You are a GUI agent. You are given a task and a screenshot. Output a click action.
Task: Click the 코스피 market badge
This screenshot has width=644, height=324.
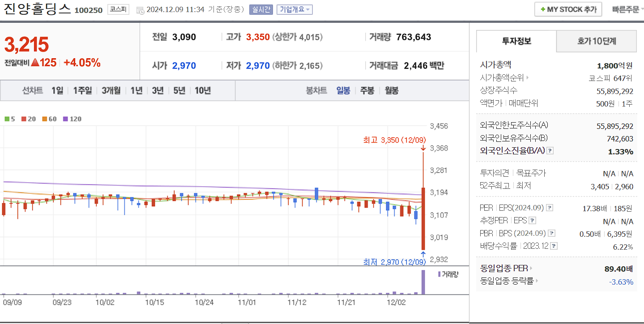coord(118,9)
